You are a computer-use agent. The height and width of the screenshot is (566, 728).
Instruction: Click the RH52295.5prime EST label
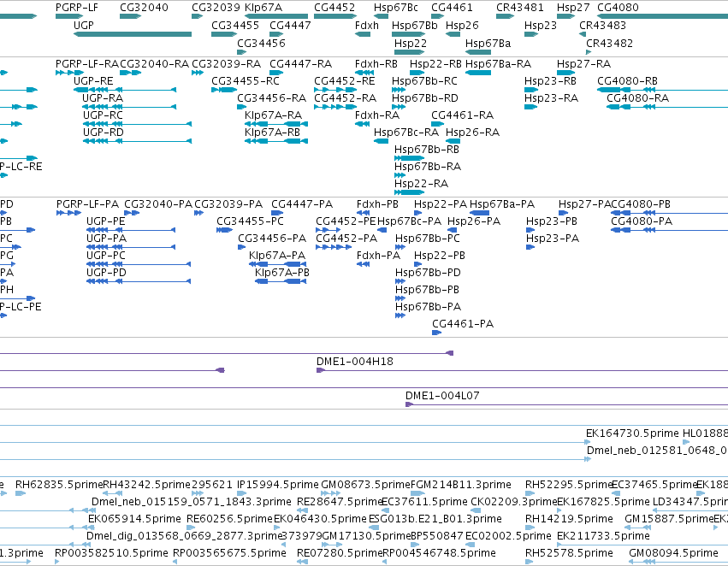click(x=569, y=485)
